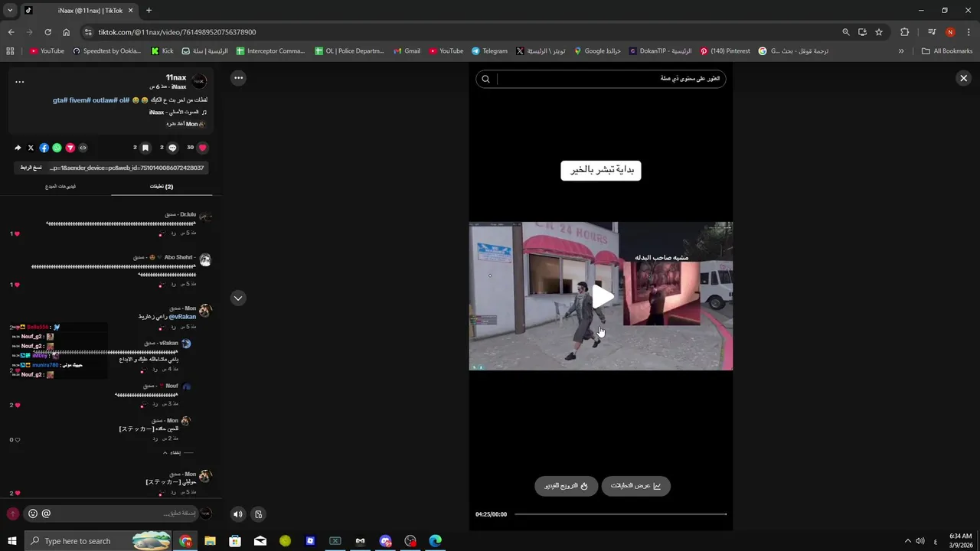The image size is (980, 551).
Task: Open the emoji picker in comment box
Action: pyautogui.click(x=33, y=514)
